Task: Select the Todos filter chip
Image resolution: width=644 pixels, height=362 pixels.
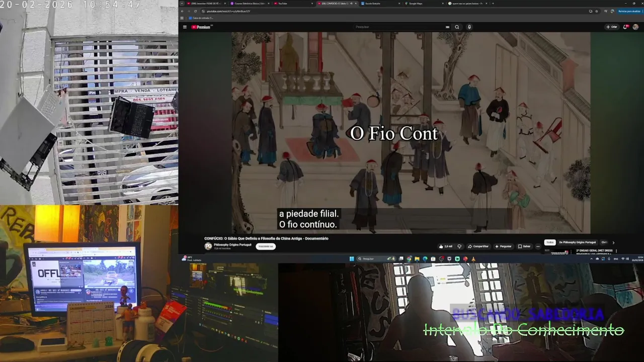Action: tap(550, 242)
